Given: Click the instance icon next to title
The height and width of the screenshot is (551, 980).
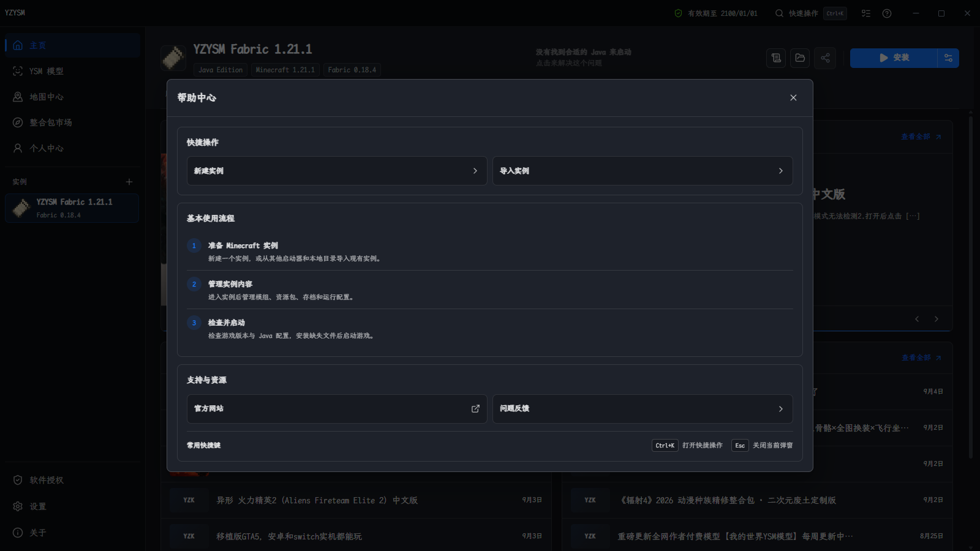Looking at the screenshot, I should point(173,58).
